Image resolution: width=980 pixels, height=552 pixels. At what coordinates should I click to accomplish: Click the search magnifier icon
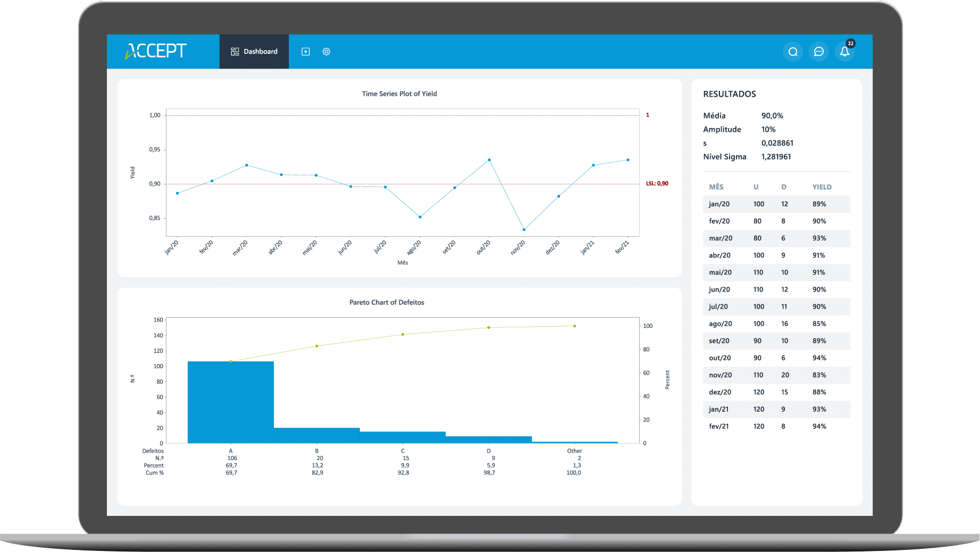793,52
